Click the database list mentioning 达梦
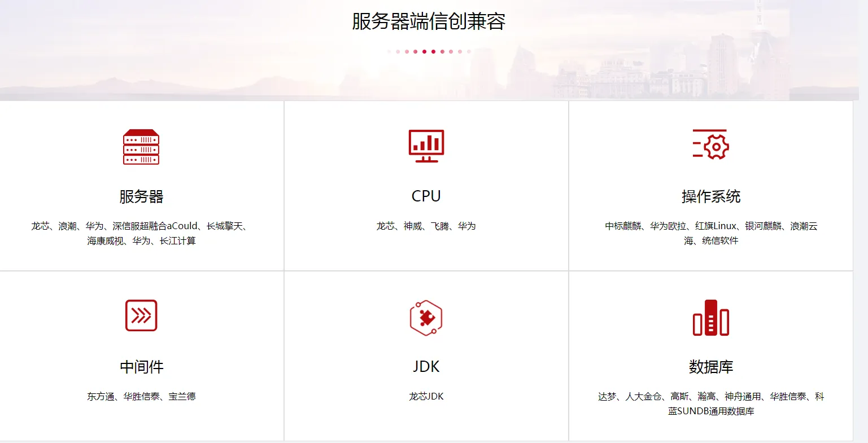This screenshot has width=868, height=443. [x=711, y=403]
